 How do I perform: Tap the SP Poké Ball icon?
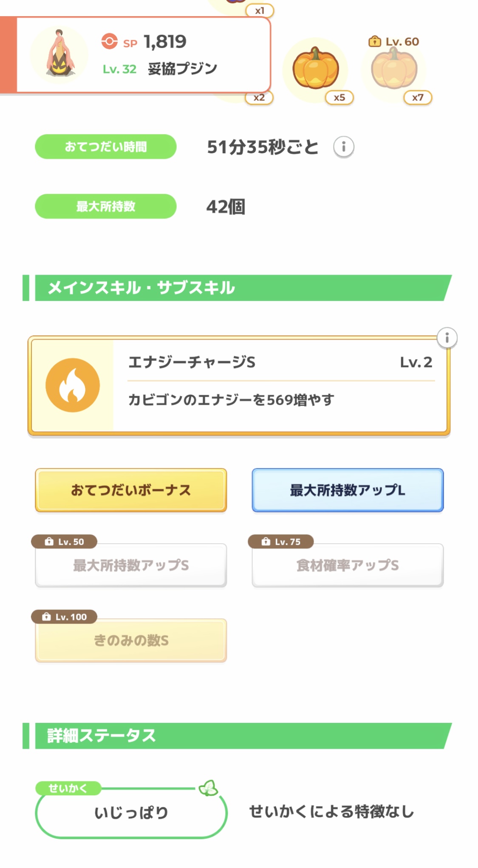(109, 42)
